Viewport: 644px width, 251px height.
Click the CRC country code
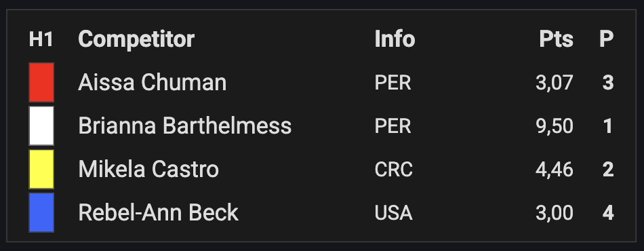pyautogui.click(x=393, y=170)
